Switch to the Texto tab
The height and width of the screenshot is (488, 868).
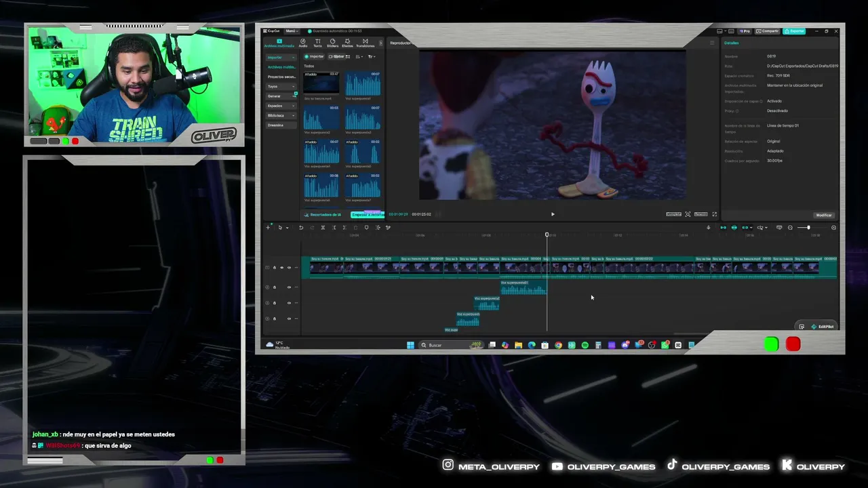[x=317, y=43]
